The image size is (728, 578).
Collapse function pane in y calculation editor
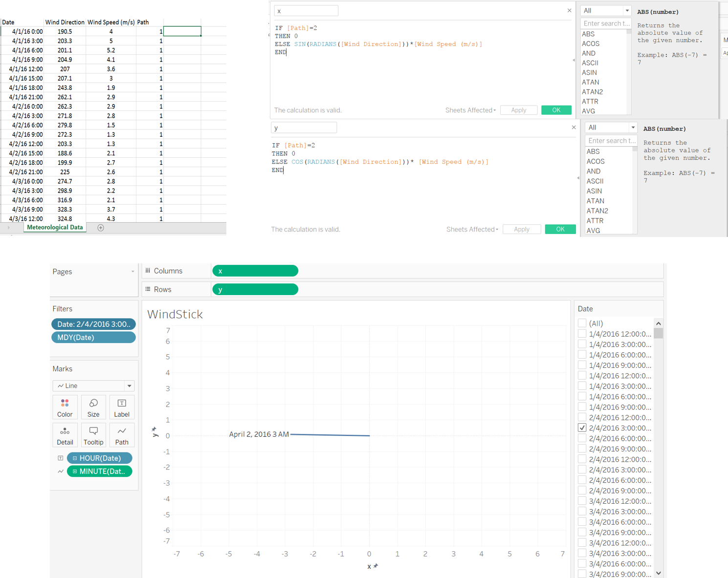578,178
